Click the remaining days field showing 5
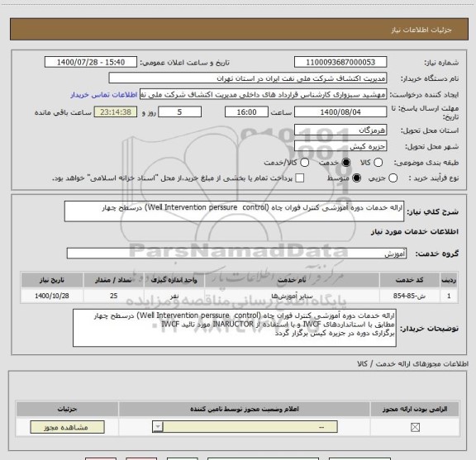 pyautogui.click(x=179, y=112)
